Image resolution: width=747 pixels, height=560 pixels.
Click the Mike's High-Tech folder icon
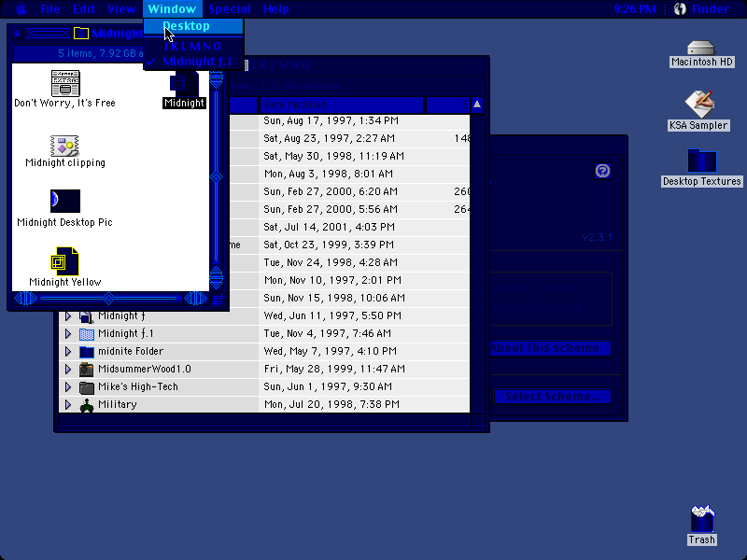[x=86, y=387]
